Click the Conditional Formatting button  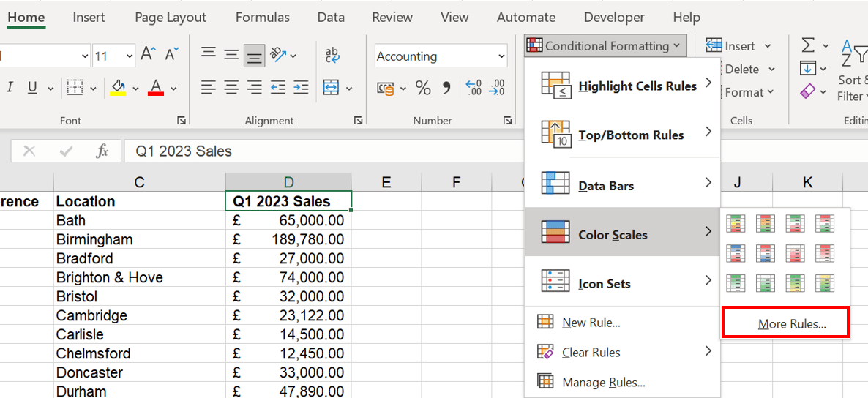coord(605,46)
